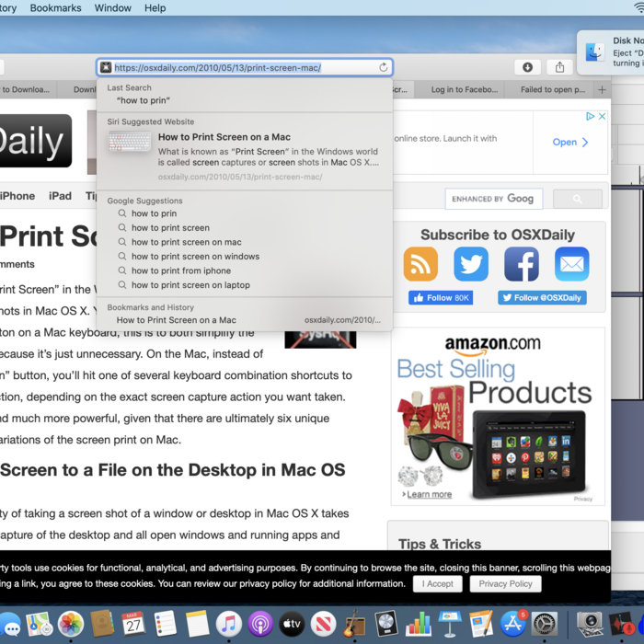Screen dimensions: 644x644
Task: Open the App Store from the dock
Action: [512, 625]
